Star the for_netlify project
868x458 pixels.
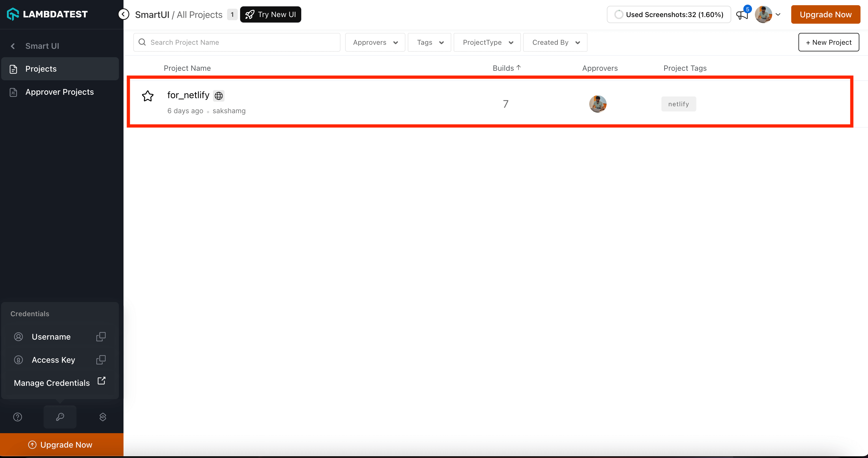pyautogui.click(x=147, y=96)
